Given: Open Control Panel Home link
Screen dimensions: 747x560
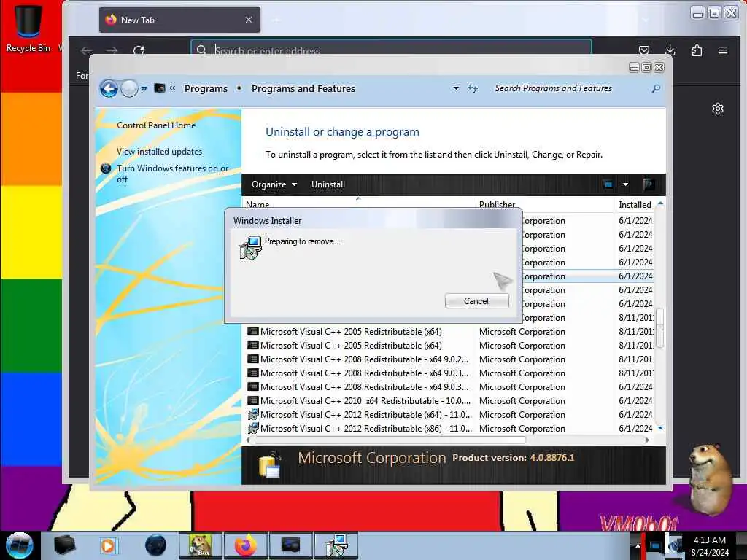Looking at the screenshot, I should point(156,125).
